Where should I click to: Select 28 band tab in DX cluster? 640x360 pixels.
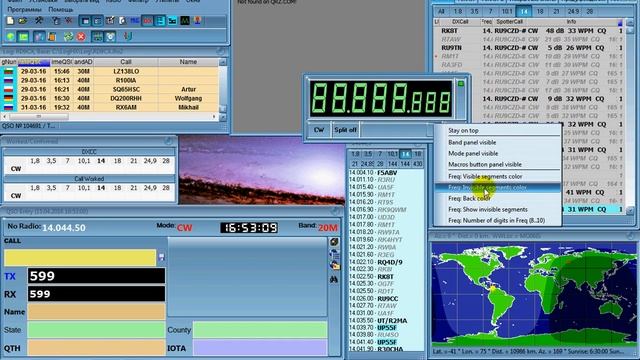589,12
